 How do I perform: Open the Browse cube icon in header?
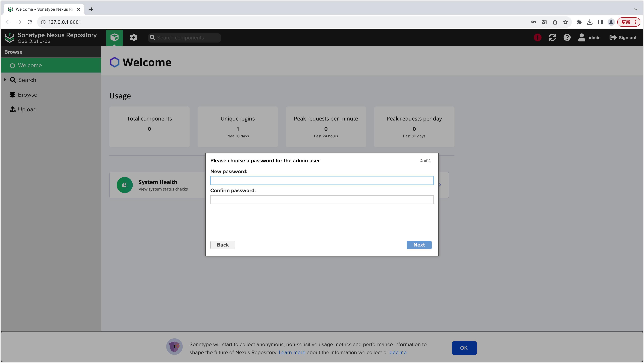coord(114,38)
